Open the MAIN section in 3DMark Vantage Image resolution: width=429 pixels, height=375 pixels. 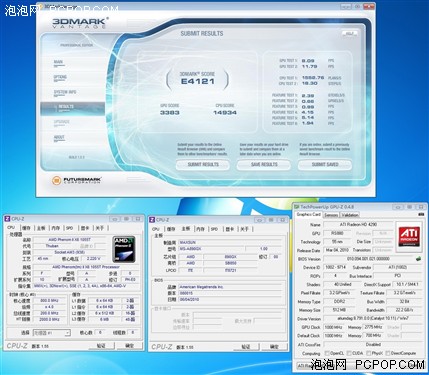point(58,62)
